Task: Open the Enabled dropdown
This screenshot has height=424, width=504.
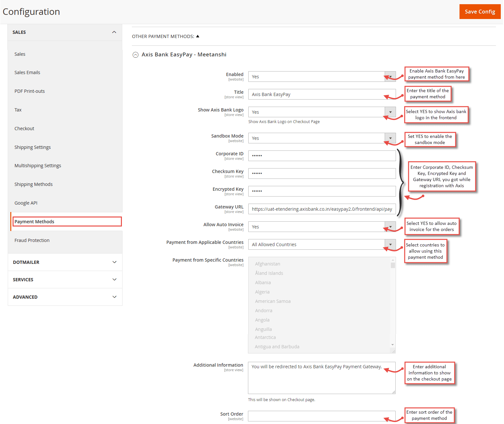Action: point(390,76)
